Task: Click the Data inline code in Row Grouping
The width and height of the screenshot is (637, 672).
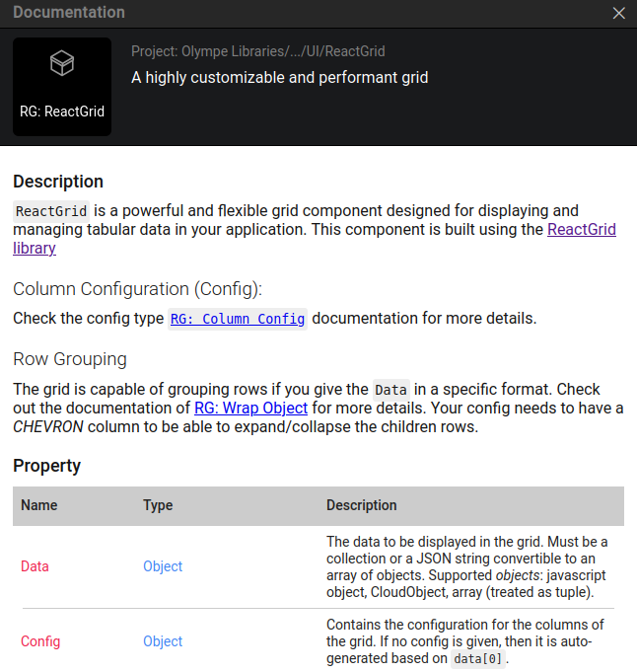Action: (x=391, y=390)
